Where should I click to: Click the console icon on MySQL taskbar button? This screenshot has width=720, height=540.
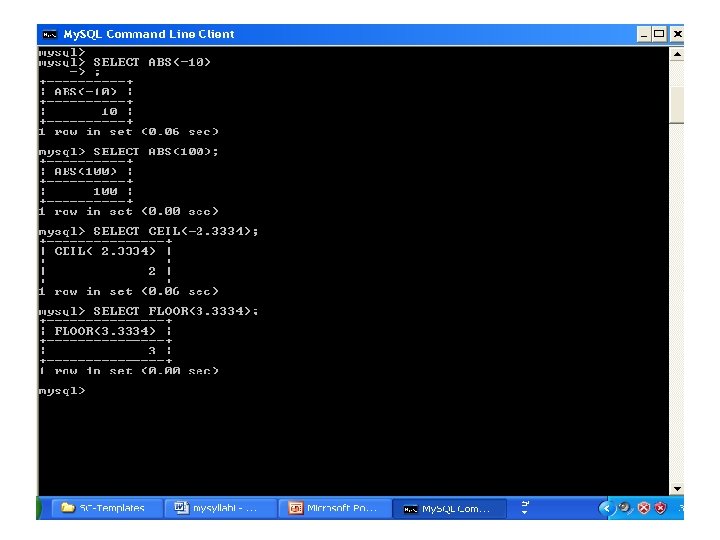click(411, 509)
